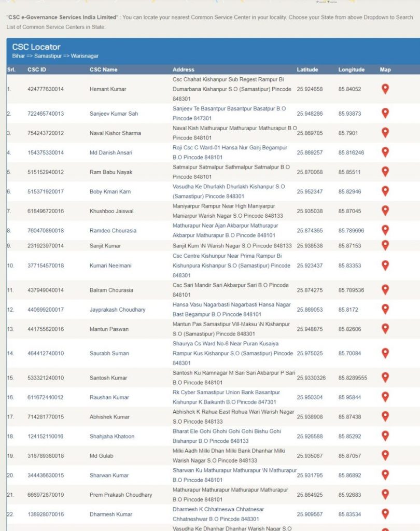Show map pin for Kumari Neelmani

(x=385, y=265)
